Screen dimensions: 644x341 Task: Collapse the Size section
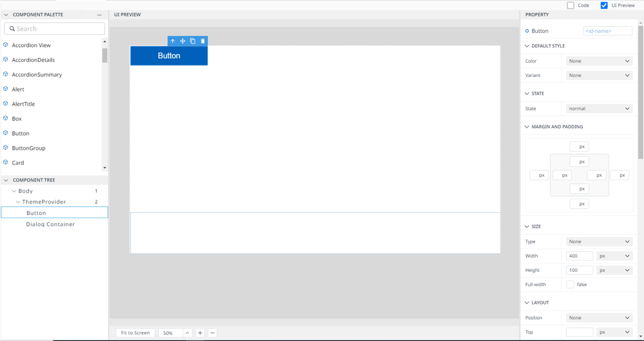point(527,226)
